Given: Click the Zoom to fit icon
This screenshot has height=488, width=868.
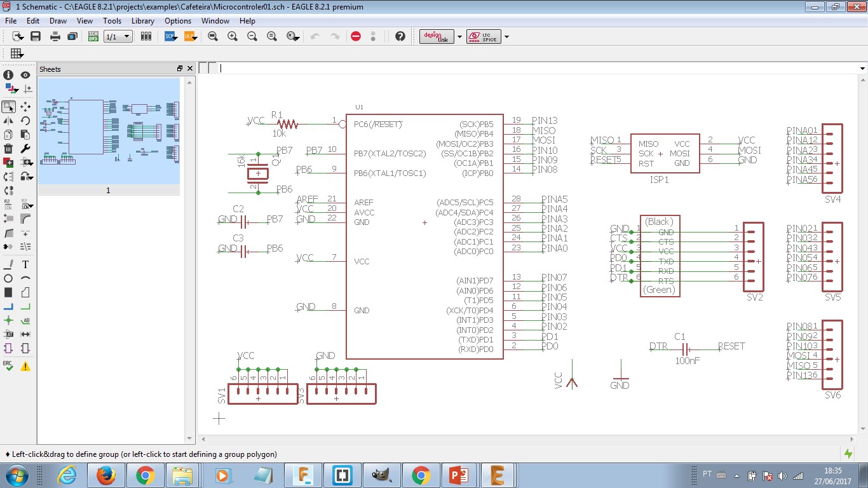Looking at the screenshot, I should (x=212, y=37).
